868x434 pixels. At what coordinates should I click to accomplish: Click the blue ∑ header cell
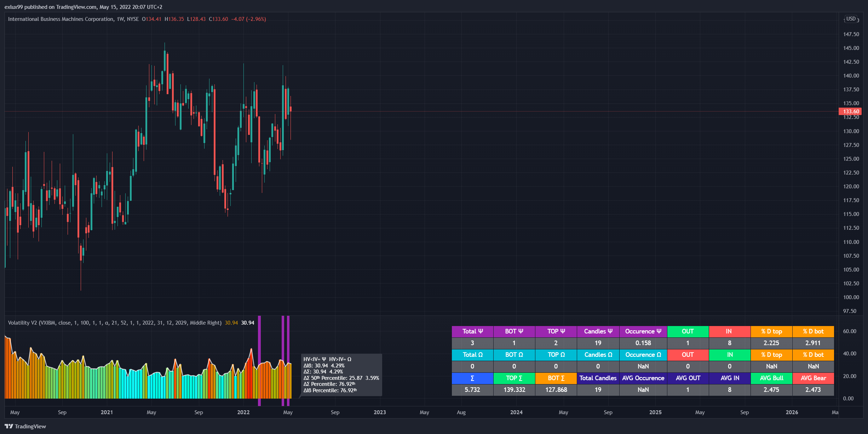click(472, 378)
